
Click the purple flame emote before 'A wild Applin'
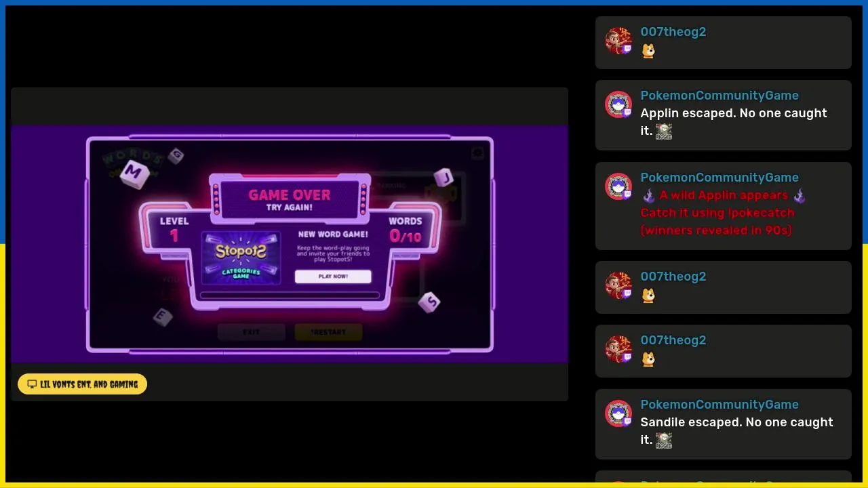coord(649,196)
